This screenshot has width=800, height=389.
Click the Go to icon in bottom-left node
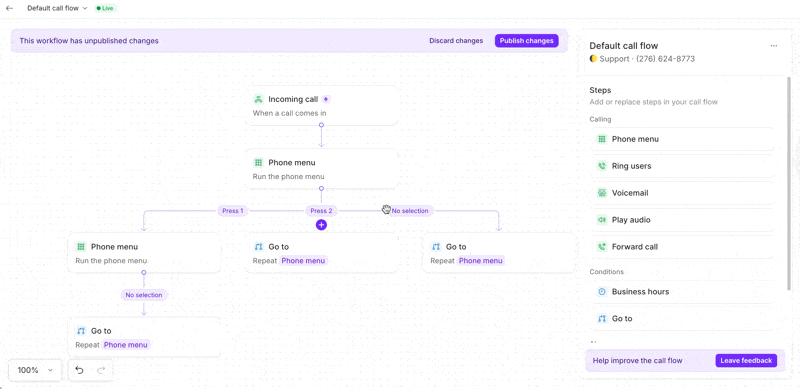coord(81,331)
